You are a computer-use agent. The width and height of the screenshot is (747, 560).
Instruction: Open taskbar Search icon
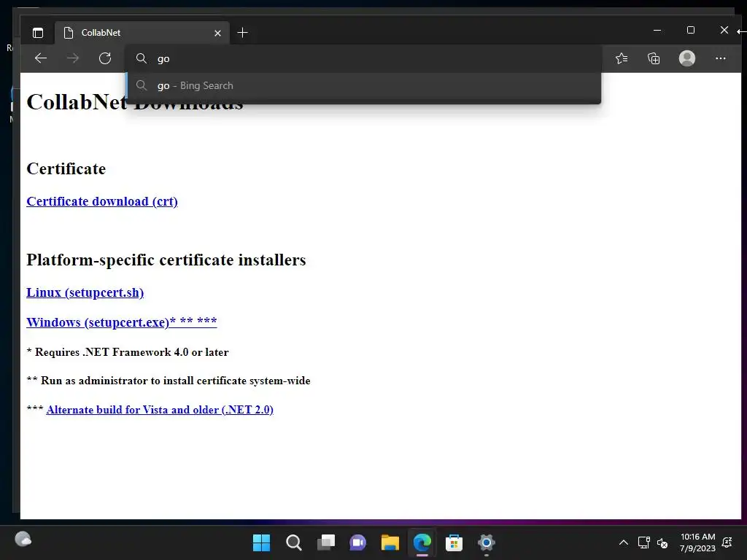coord(293,542)
